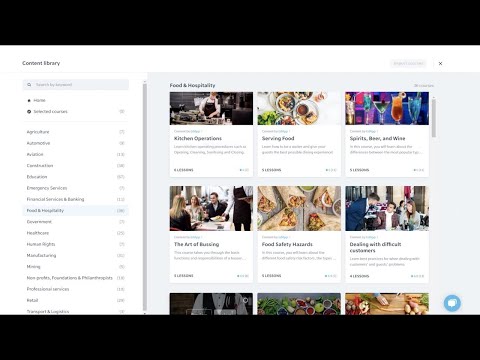Image resolution: width=480 pixels, height=360 pixels.
Task: Focus the Search by keyword field
Action: (76, 85)
